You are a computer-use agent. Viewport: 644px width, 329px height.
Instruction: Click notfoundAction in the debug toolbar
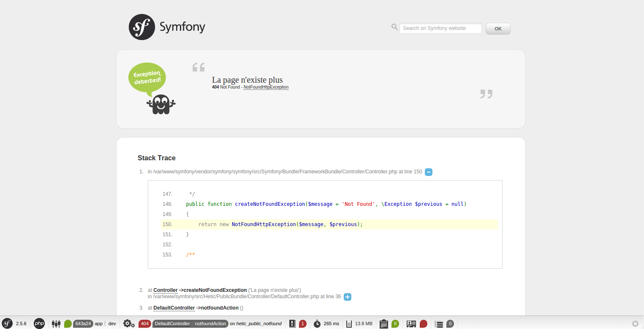[x=210, y=324]
